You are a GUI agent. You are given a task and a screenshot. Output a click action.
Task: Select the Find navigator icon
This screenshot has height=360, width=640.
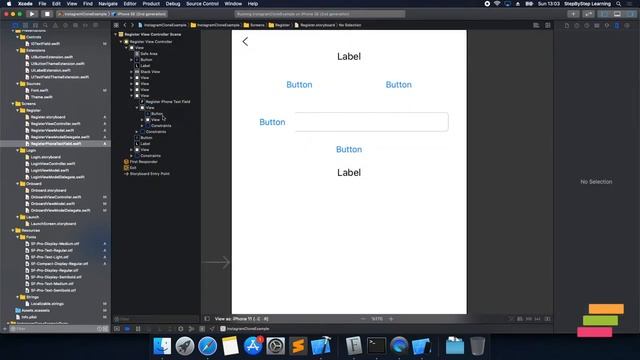pos(45,25)
